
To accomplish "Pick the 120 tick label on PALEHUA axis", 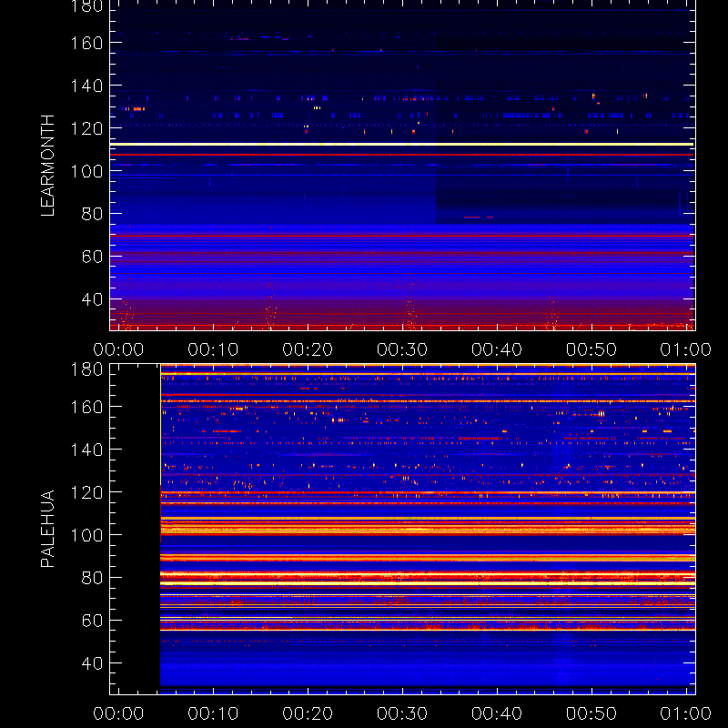I will point(86,492).
